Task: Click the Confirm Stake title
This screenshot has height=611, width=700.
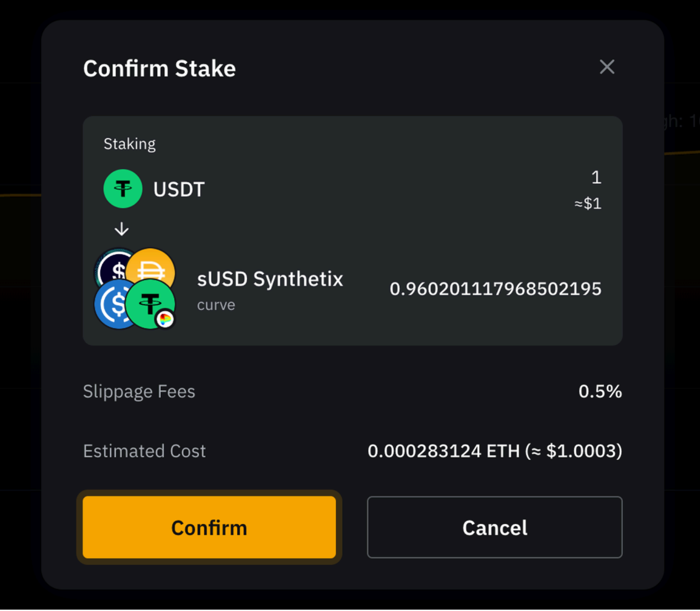Action: (160, 69)
